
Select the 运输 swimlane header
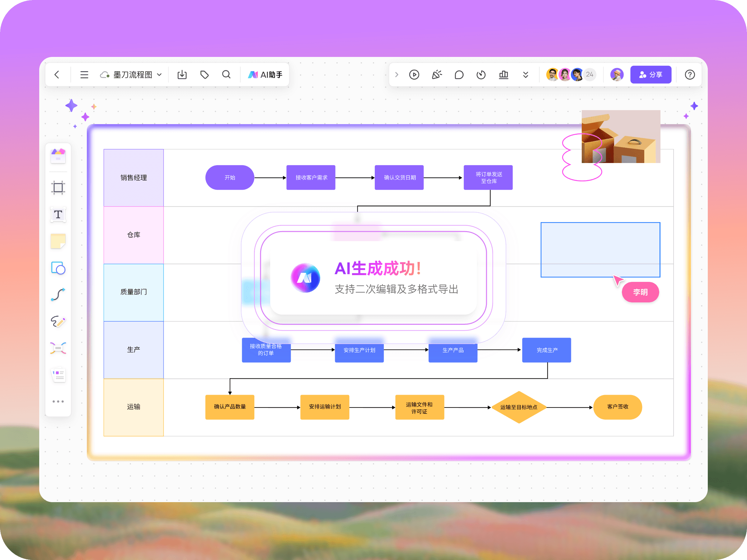pyautogui.click(x=134, y=407)
